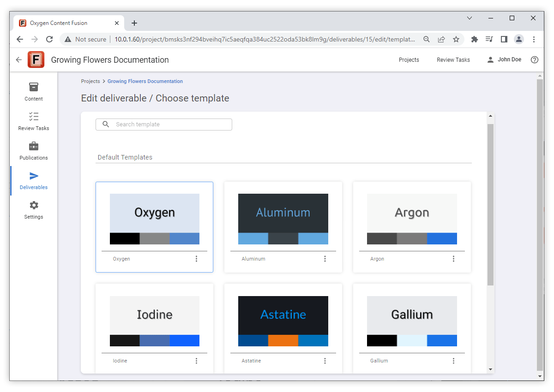554x392 pixels.
Task: Click the Argon label under the card
Action: coord(377,259)
